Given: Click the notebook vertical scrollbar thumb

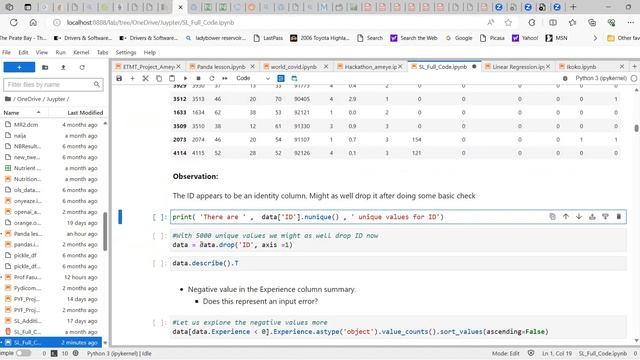Looking at the screenshot, I should click(636, 128).
